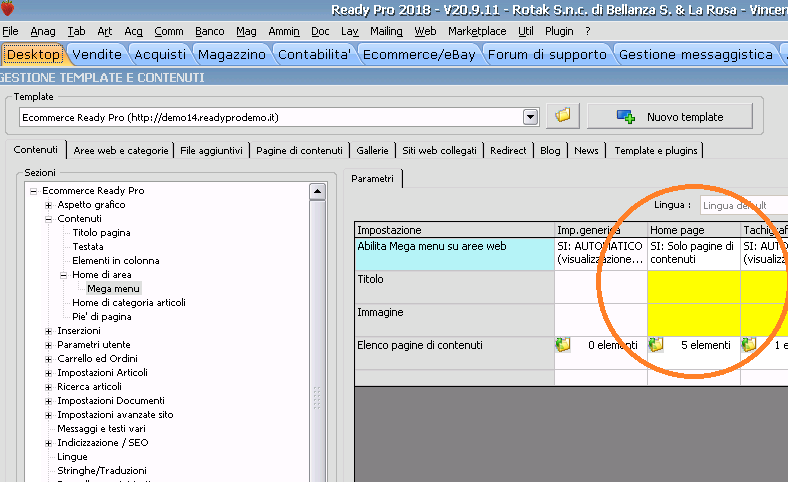Select the Blog tab
This screenshot has height=482, width=788.
tap(550, 150)
